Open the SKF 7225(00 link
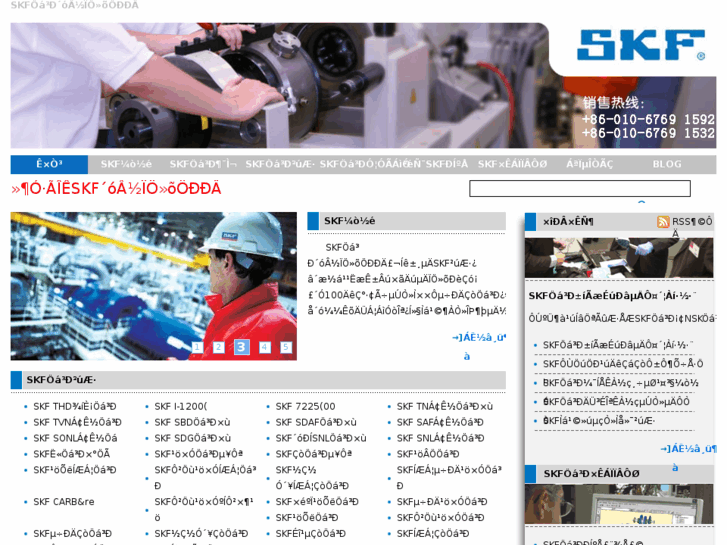This screenshot has width=727, height=545. [305, 407]
